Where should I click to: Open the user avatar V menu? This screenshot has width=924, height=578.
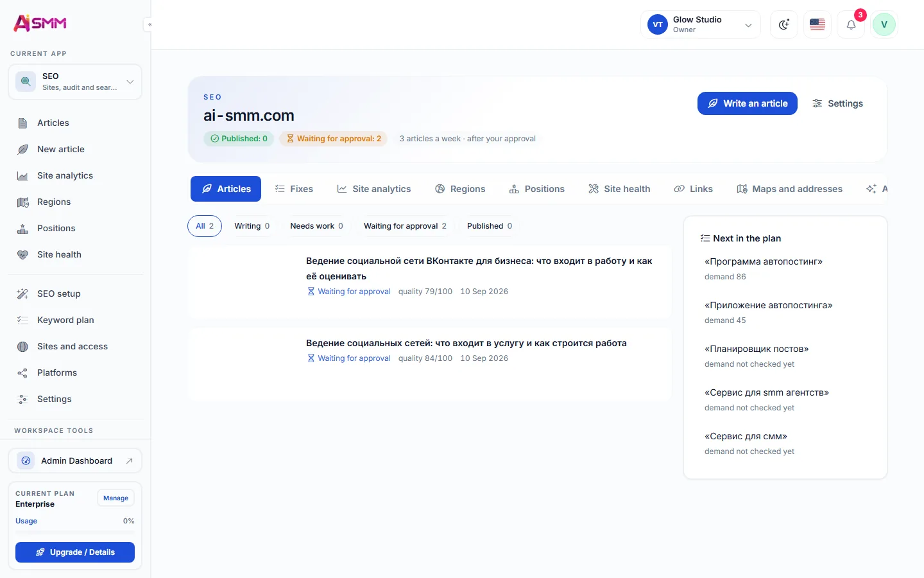pos(884,24)
